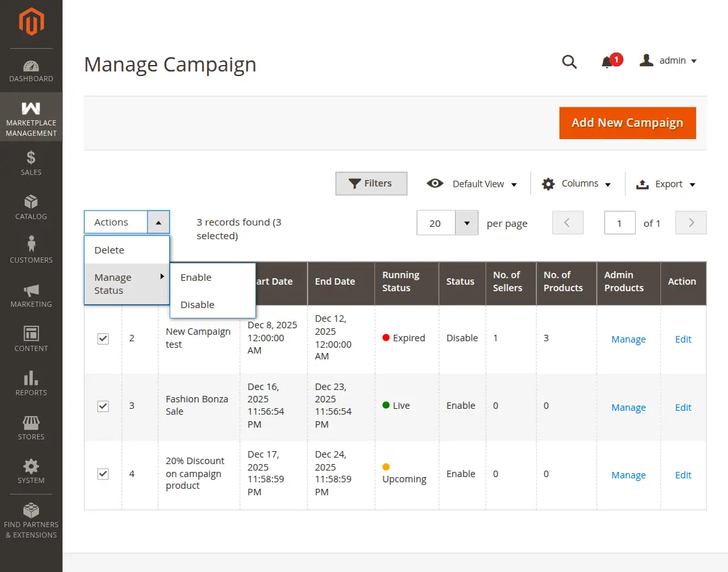Select Marketplace Management in the sidebar
The height and width of the screenshot is (572, 728).
pos(31,117)
